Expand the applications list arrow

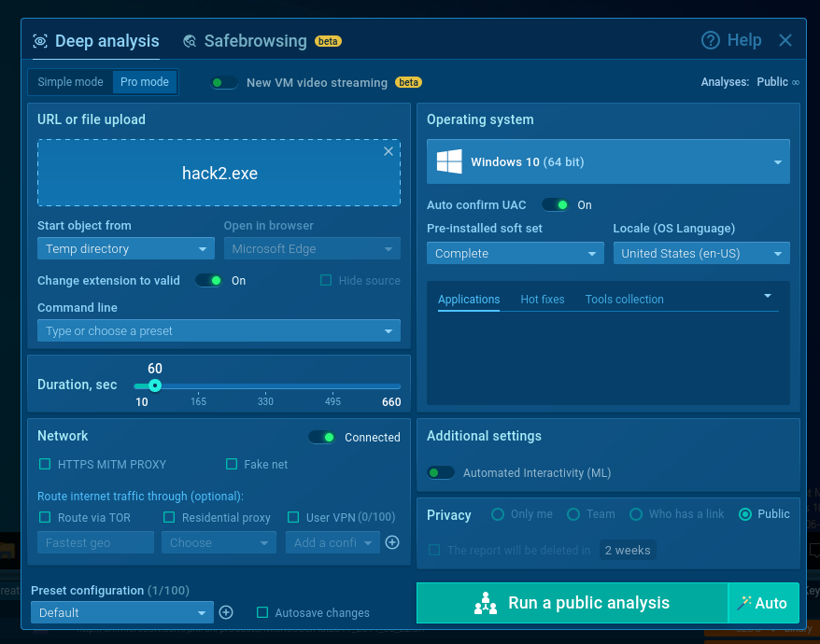768,297
